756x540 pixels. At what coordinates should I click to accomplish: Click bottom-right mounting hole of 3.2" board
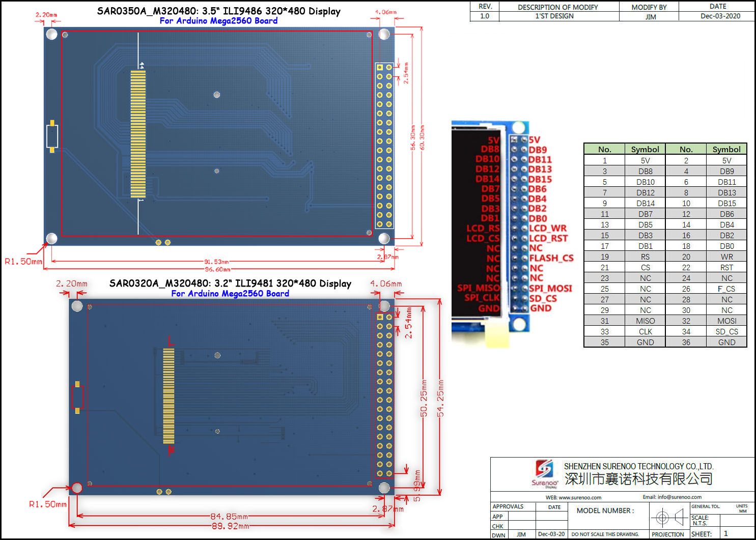(x=384, y=488)
